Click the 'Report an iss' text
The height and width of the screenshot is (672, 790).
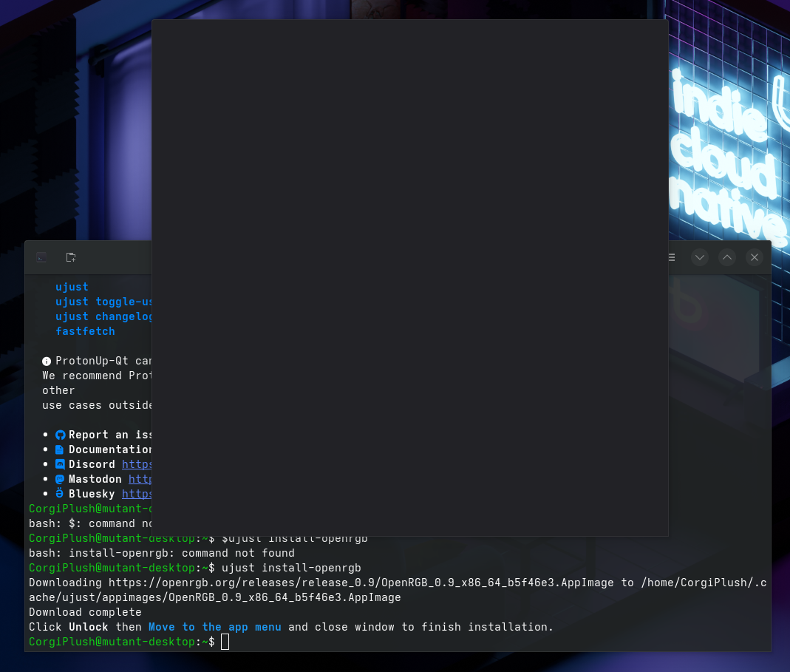click(110, 435)
